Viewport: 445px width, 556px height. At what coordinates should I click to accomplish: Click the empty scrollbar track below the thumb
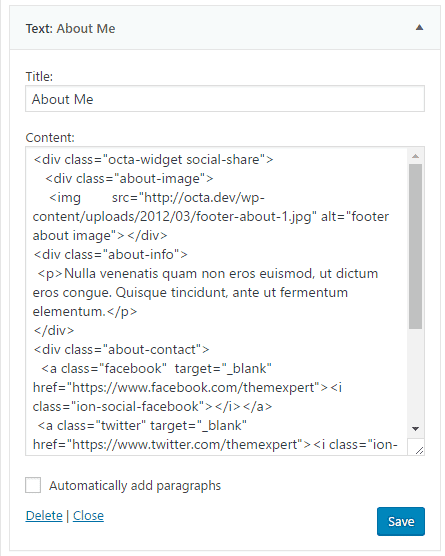[x=415, y=375]
